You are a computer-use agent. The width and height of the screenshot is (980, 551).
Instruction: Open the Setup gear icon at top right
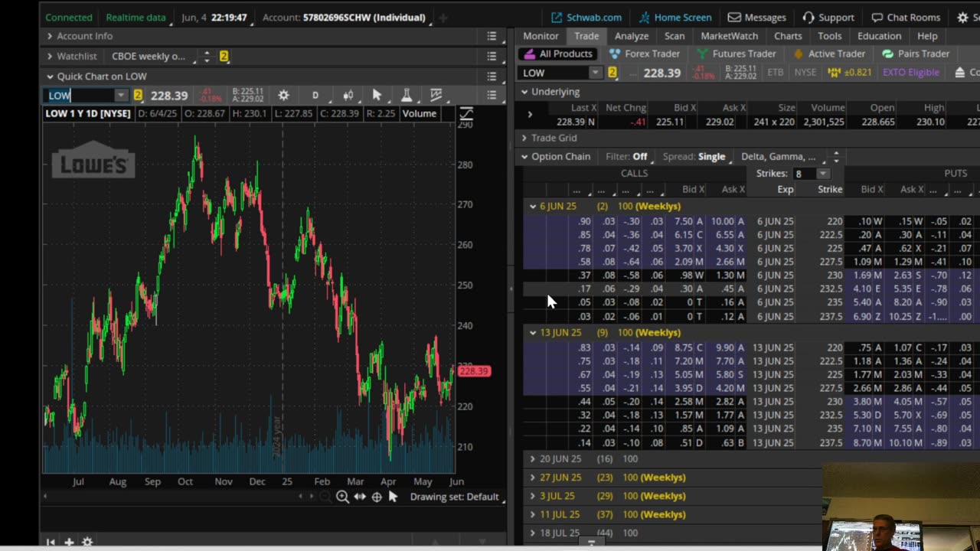pos(963,17)
